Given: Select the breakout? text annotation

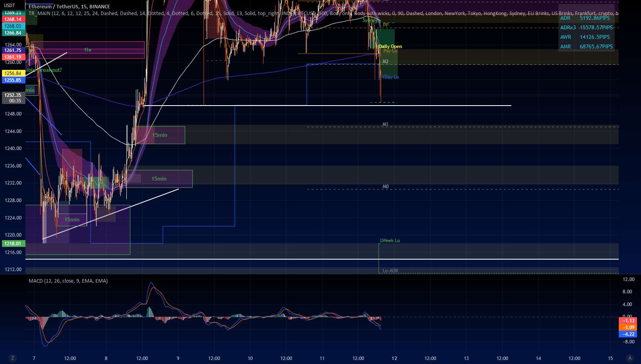Looking at the screenshot, I should pos(45,70).
